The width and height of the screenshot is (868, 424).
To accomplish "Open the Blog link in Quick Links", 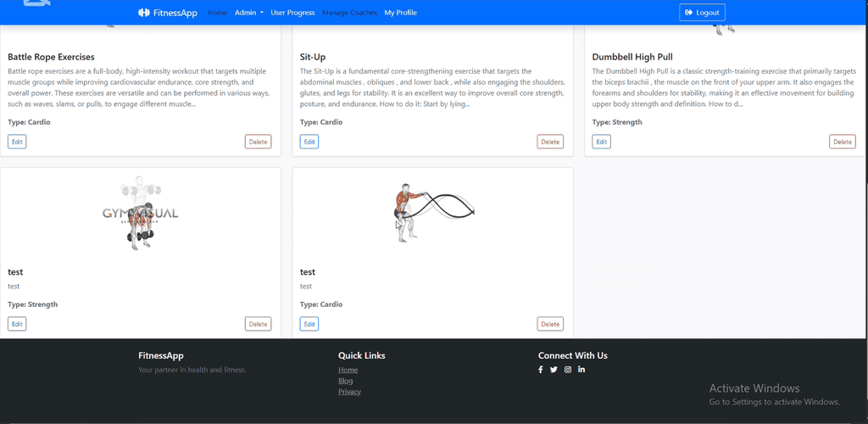I will click(346, 381).
